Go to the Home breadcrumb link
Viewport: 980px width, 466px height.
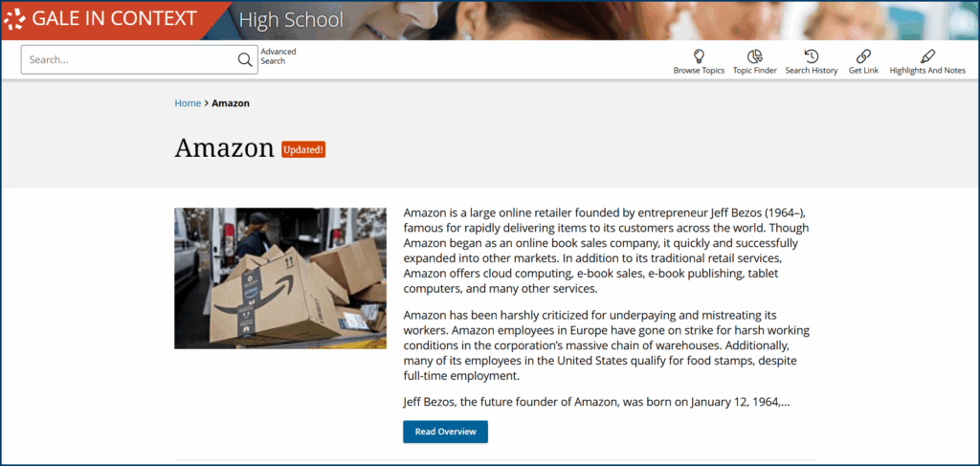point(188,103)
